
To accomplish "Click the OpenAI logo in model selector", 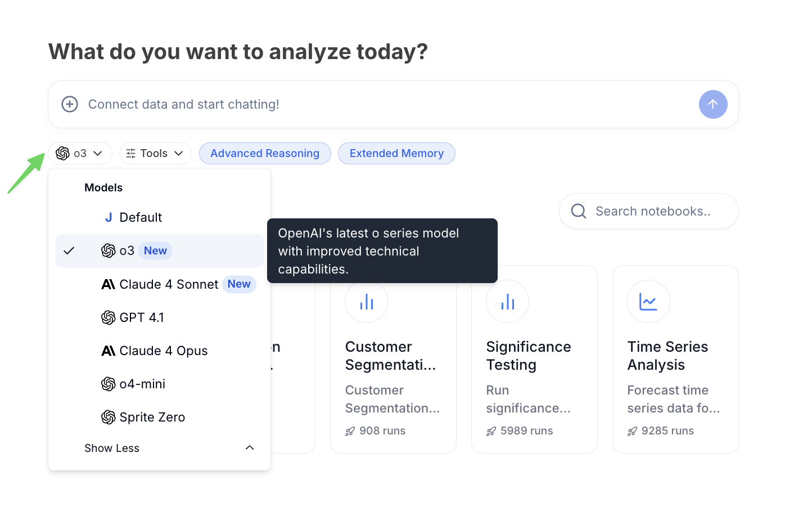I will [63, 153].
